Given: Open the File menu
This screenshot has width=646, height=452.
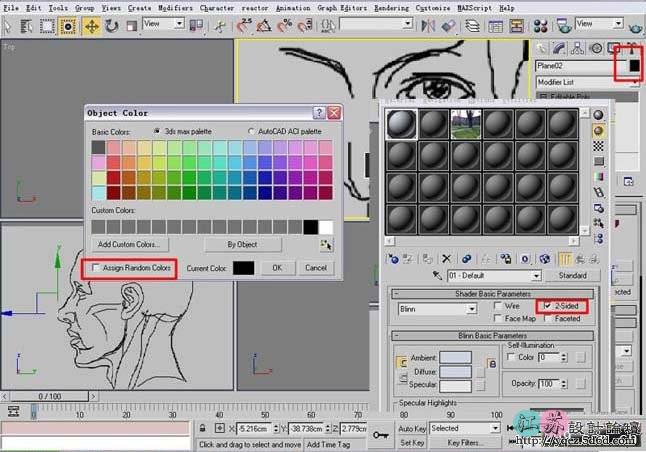Looking at the screenshot, I should 11,8.
